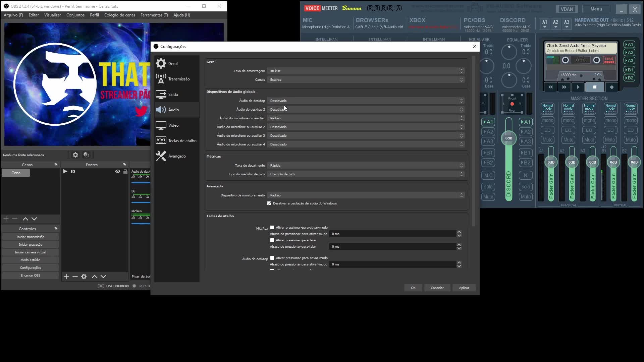The width and height of the screenshot is (644, 362).
Task: Open the Audio settings section in OBS
Action: [x=173, y=110]
